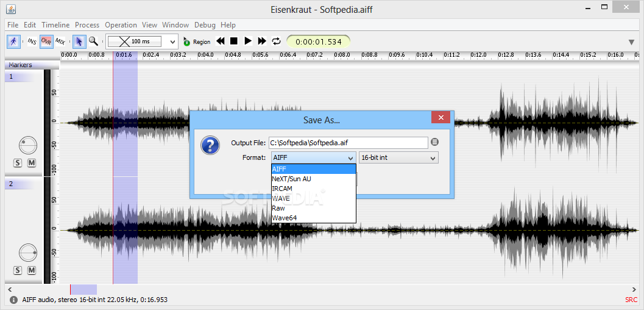Click the channel 1 level meter
644x310 pixels.
(x=48, y=123)
